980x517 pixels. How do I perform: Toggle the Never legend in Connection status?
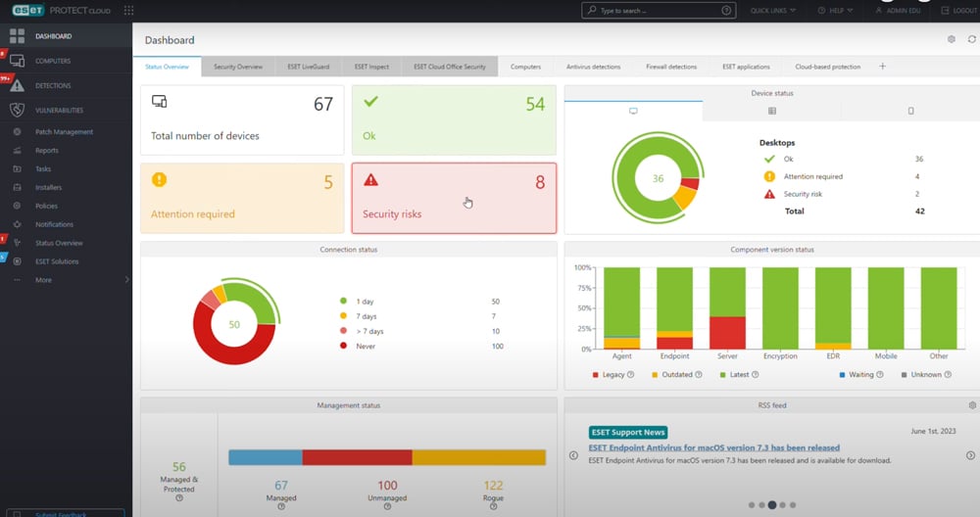click(x=365, y=346)
